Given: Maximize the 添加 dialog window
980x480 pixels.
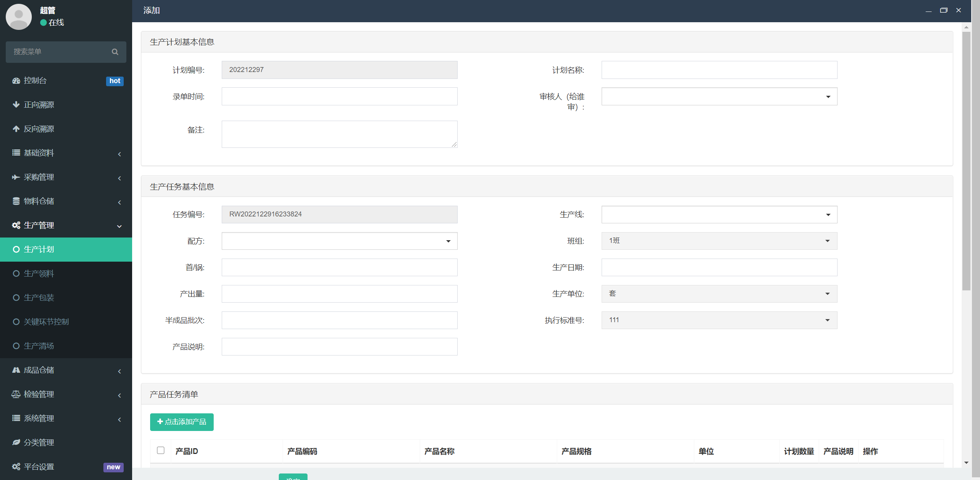Looking at the screenshot, I should pyautogui.click(x=944, y=10).
